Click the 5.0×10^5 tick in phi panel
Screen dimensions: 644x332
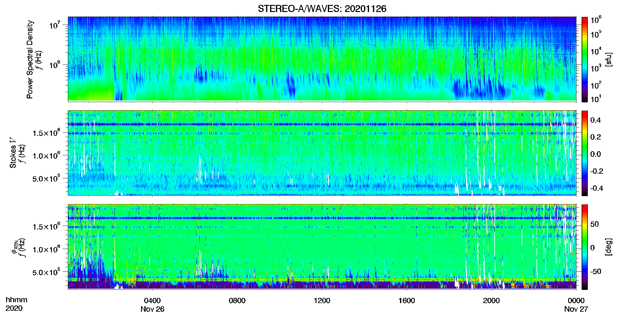click(x=46, y=272)
